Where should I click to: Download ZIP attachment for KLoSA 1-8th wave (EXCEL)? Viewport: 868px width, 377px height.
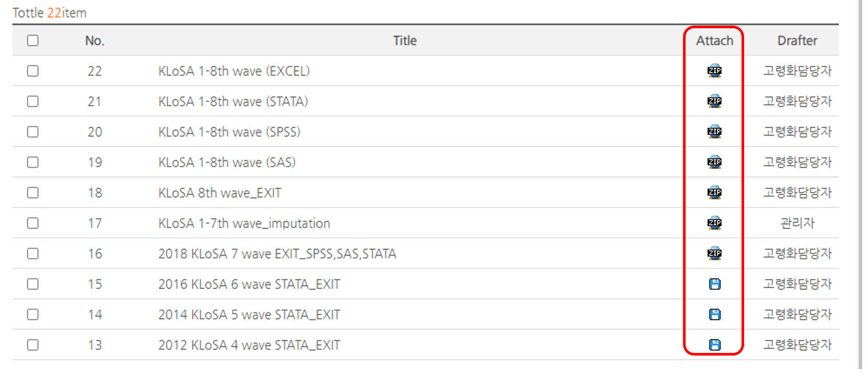pyautogui.click(x=714, y=71)
